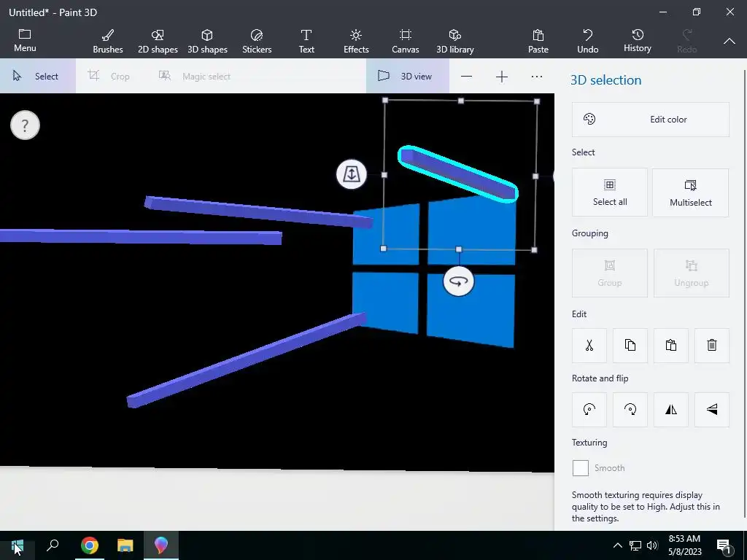The image size is (747, 560).
Task: Select the Text tool
Action: pyautogui.click(x=306, y=41)
